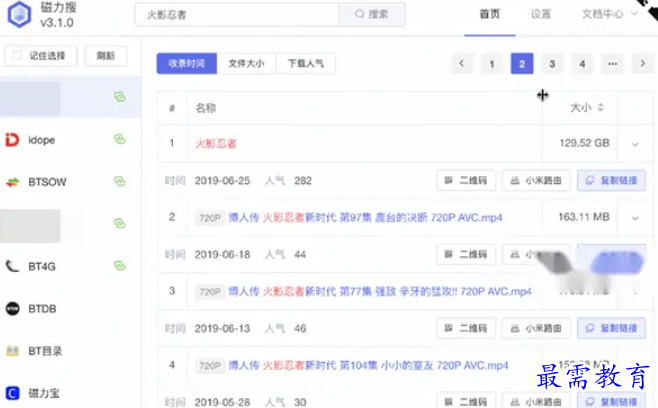
Task: Copy link for the 2019-06-25 result
Action: [611, 180]
